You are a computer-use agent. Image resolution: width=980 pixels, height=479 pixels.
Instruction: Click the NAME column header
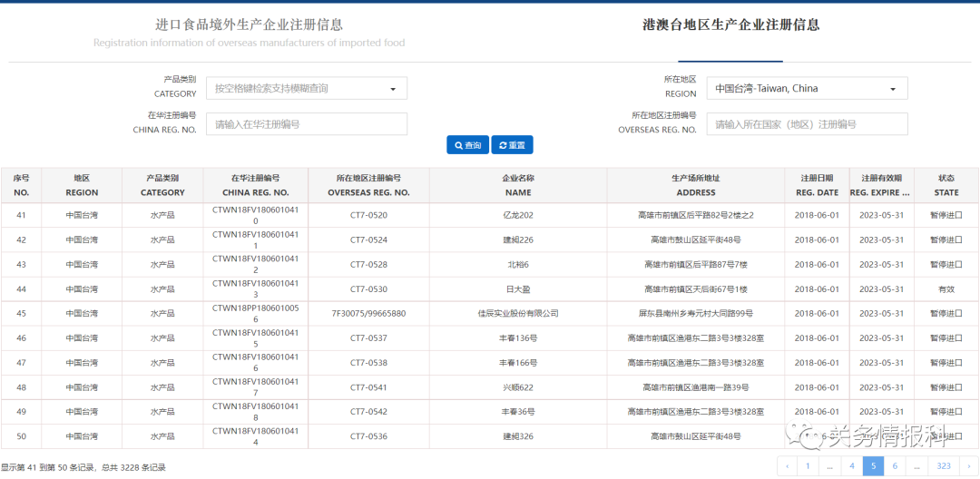[518, 185]
